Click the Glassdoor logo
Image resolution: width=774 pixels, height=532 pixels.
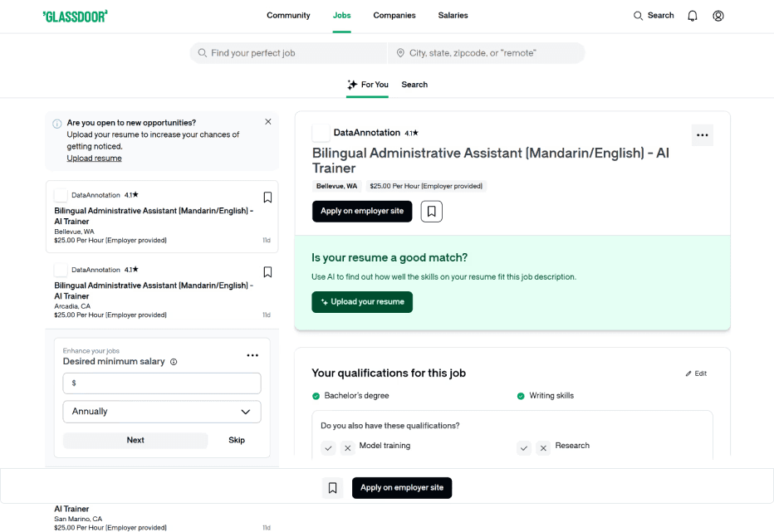point(75,17)
